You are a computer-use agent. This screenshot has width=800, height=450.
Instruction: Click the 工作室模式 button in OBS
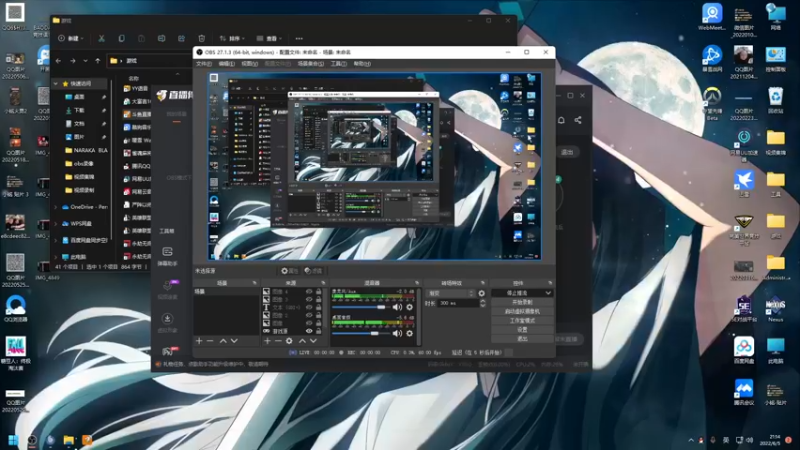click(522, 321)
